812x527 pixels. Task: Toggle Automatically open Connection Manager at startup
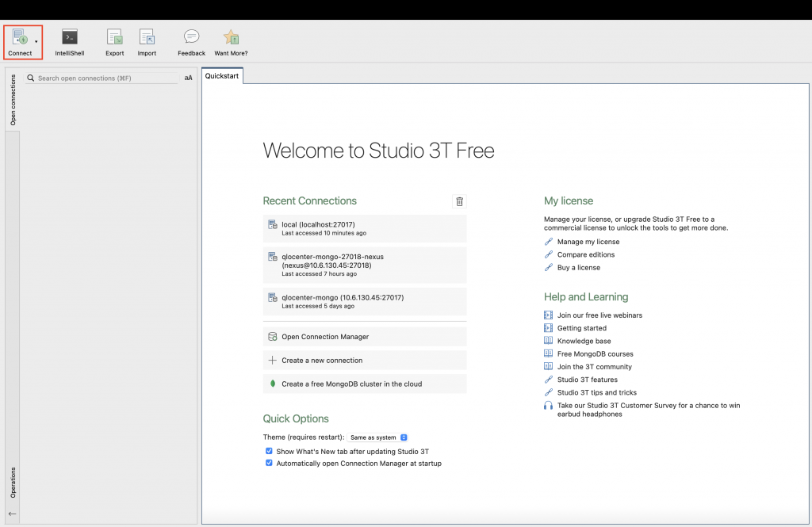[x=270, y=463]
